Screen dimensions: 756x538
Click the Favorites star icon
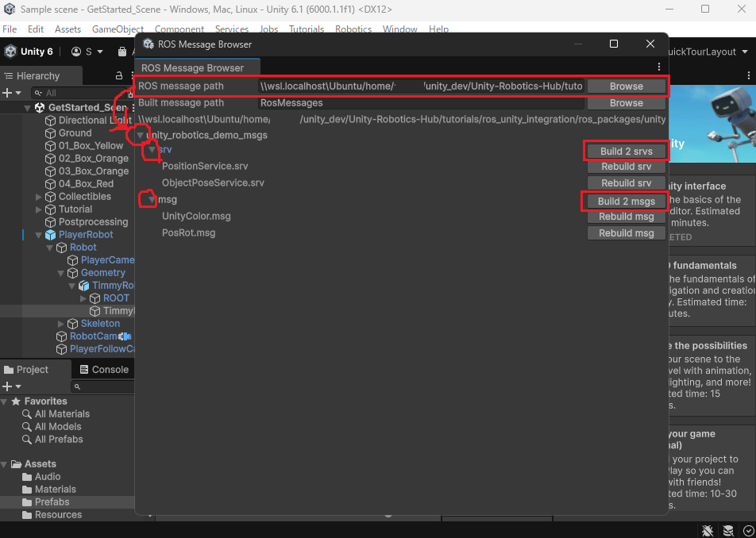point(16,402)
